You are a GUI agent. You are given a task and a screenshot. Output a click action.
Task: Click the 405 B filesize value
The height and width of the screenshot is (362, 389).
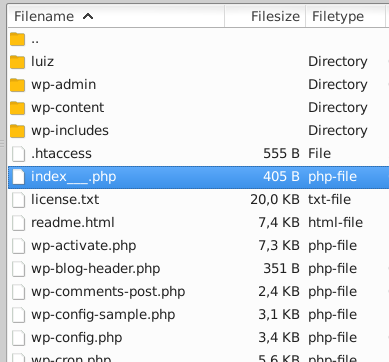point(281,177)
